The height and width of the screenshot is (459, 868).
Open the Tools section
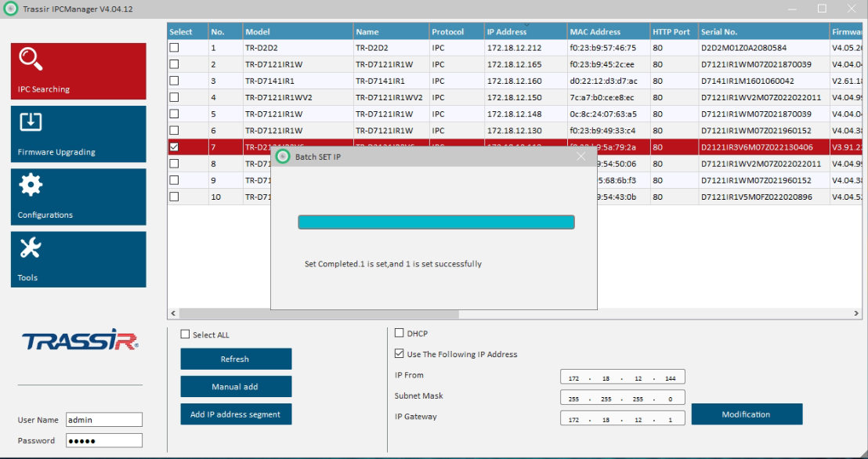[78, 259]
